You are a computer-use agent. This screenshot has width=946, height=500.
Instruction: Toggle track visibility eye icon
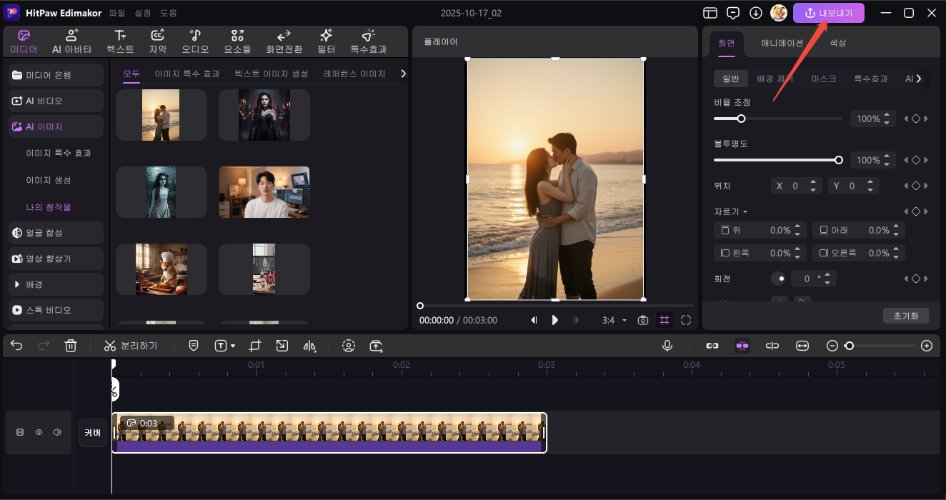(39, 432)
